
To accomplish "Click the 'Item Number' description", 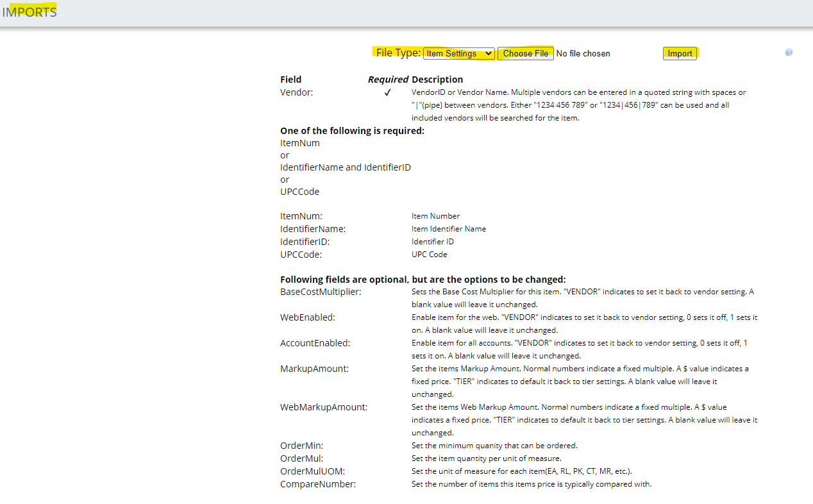I will (436, 216).
